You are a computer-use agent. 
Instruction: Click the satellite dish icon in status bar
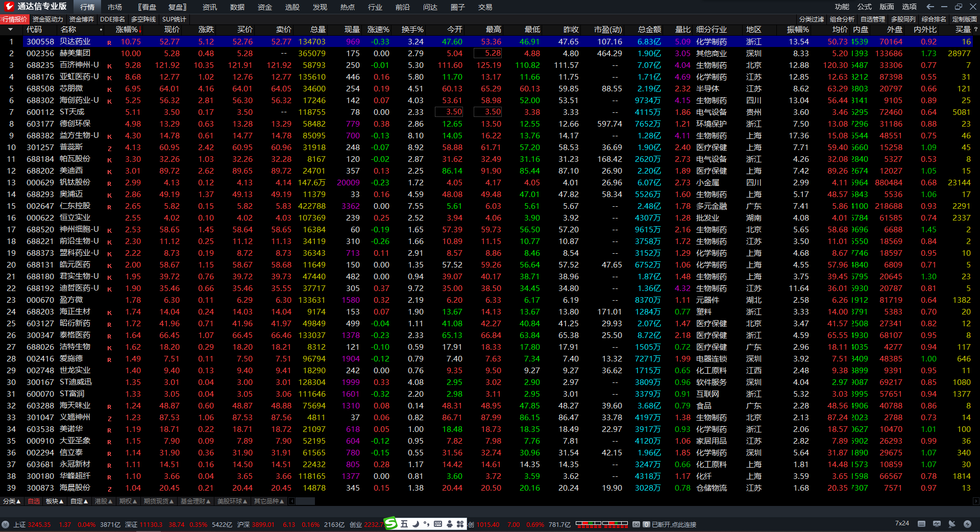tap(952, 524)
